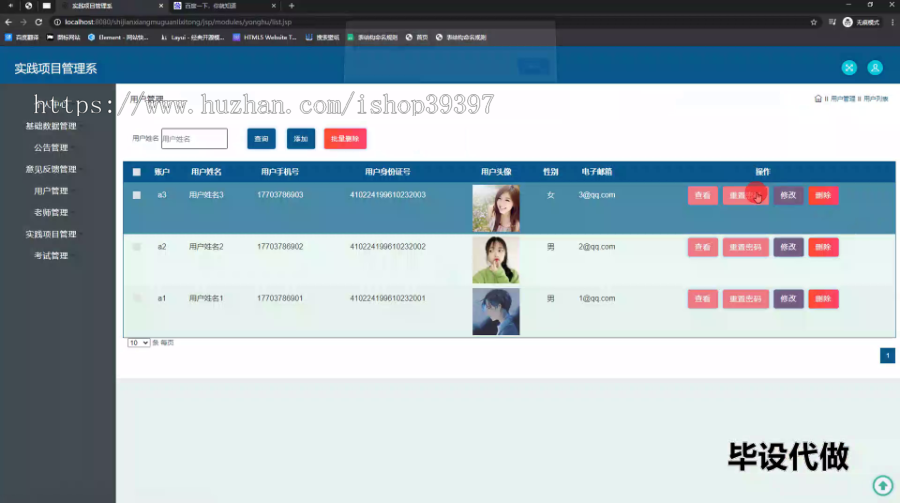The height and width of the screenshot is (503, 900).
Task: Click 重置密码 button for account a3
Action: (746, 195)
